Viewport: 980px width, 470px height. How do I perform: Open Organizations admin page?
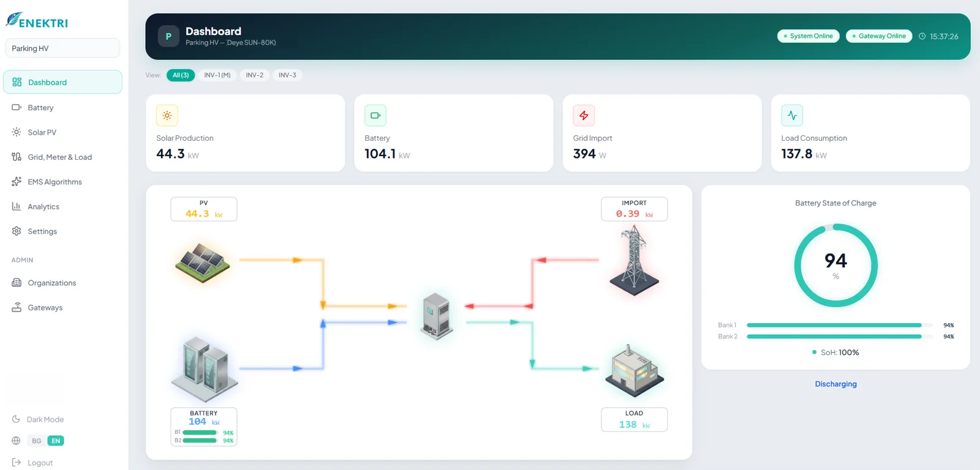point(62,283)
